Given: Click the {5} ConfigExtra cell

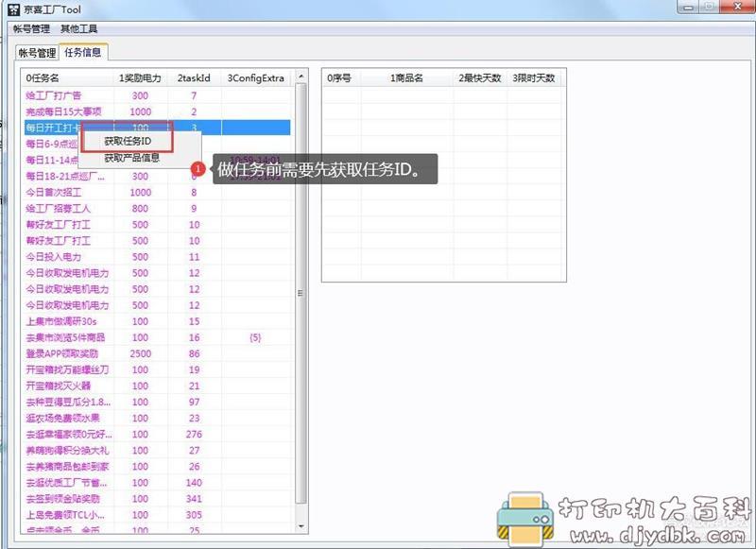Looking at the screenshot, I should click(255, 337).
